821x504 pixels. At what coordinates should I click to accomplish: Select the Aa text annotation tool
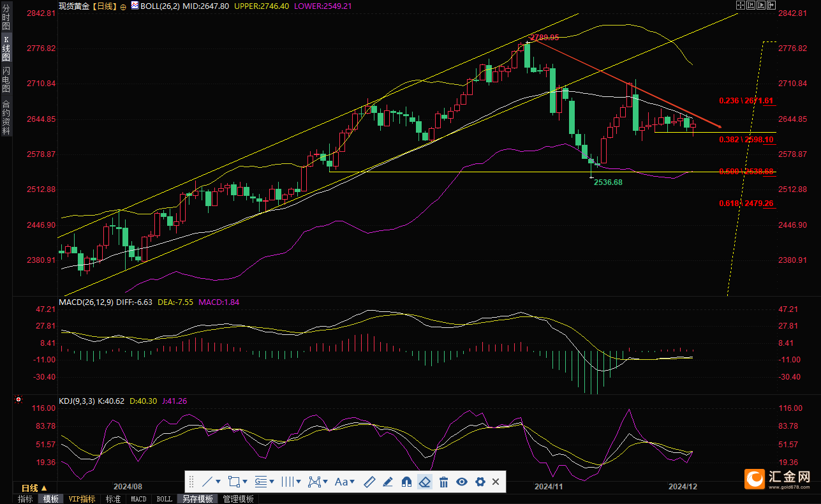pyautogui.click(x=341, y=482)
